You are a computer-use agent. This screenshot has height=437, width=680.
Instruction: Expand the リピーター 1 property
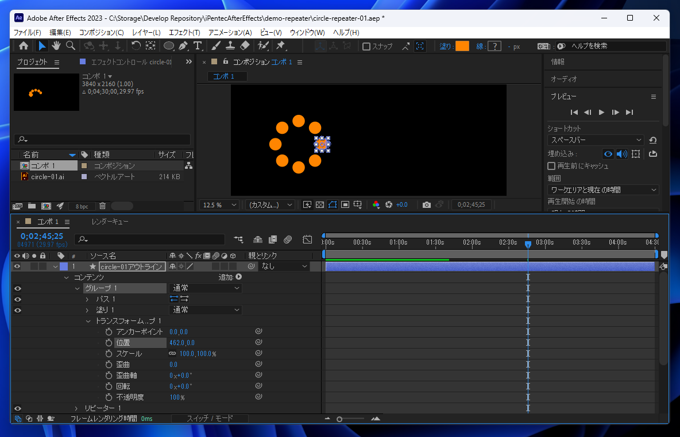coord(77,408)
